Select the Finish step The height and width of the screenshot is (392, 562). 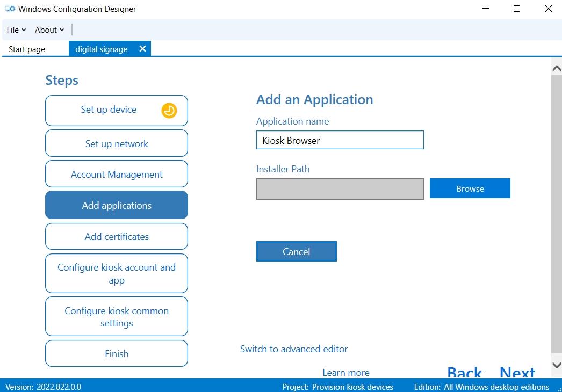click(x=116, y=353)
